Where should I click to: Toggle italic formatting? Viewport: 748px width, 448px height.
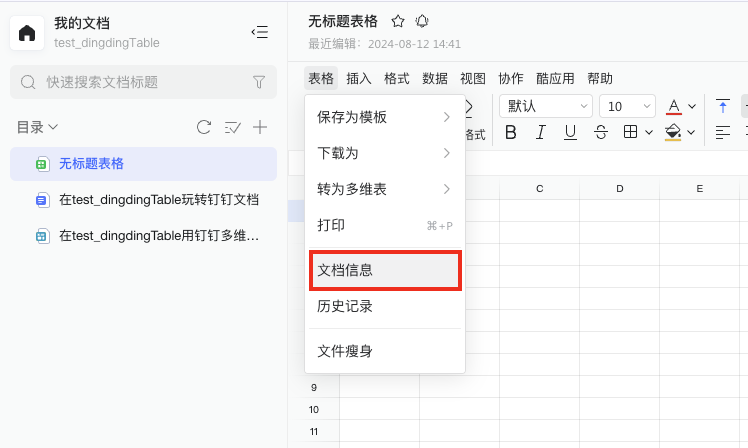(x=540, y=132)
